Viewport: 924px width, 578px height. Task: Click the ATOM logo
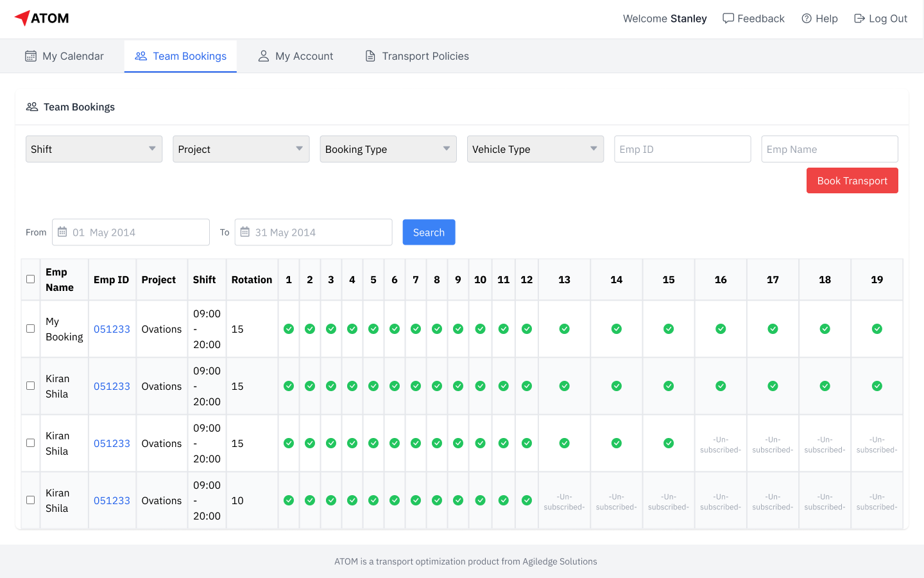(42, 18)
